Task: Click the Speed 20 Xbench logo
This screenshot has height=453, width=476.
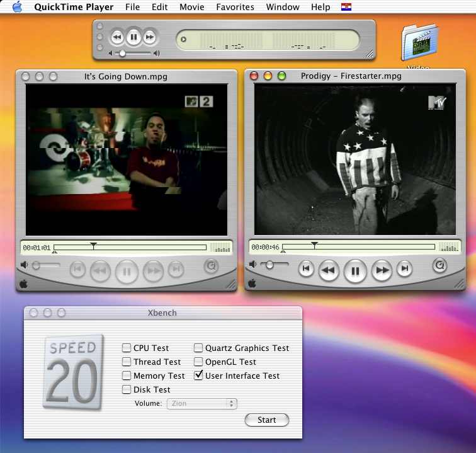Action: point(72,372)
